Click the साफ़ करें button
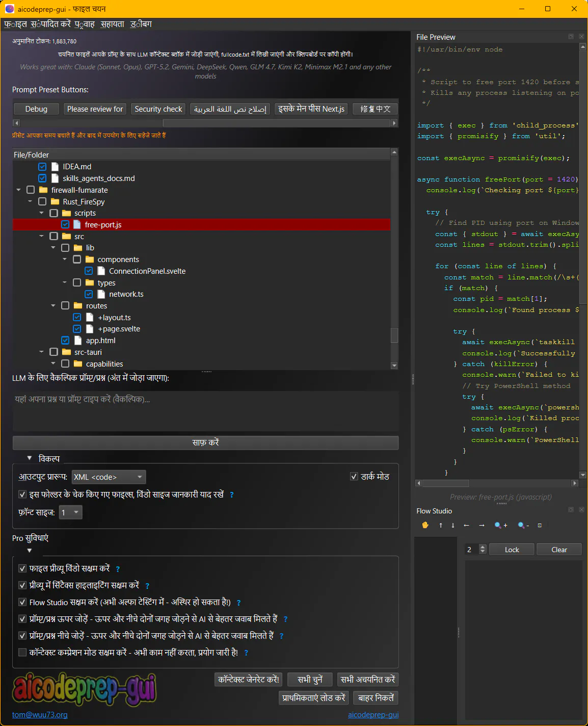Image resolution: width=588 pixels, height=726 pixels. [205, 443]
